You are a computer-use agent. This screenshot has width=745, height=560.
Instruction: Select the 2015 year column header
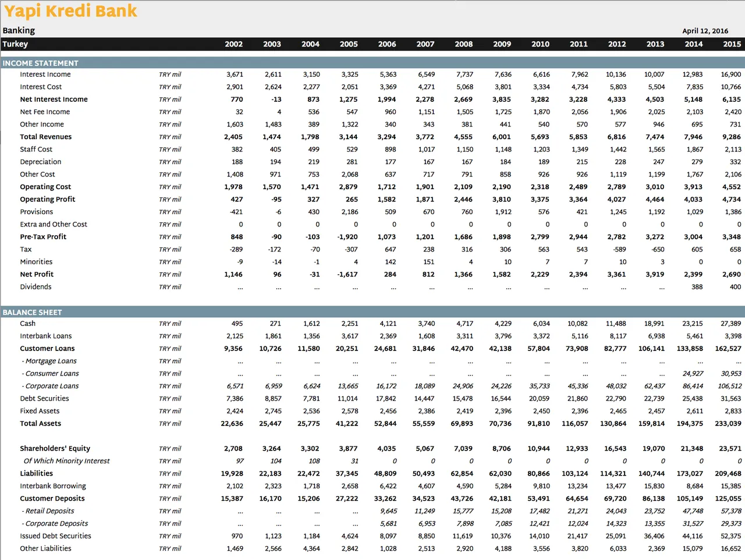click(x=732, y=44)
